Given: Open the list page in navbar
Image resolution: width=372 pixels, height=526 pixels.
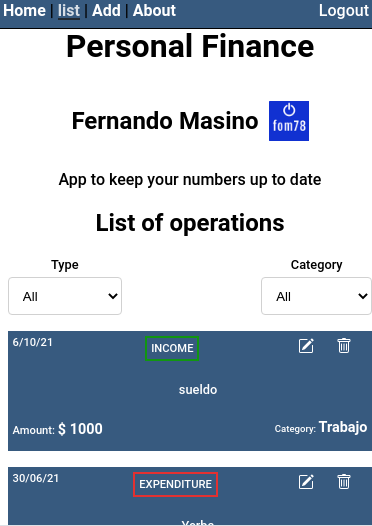Looking at the screenshot, I should (69, 10).
